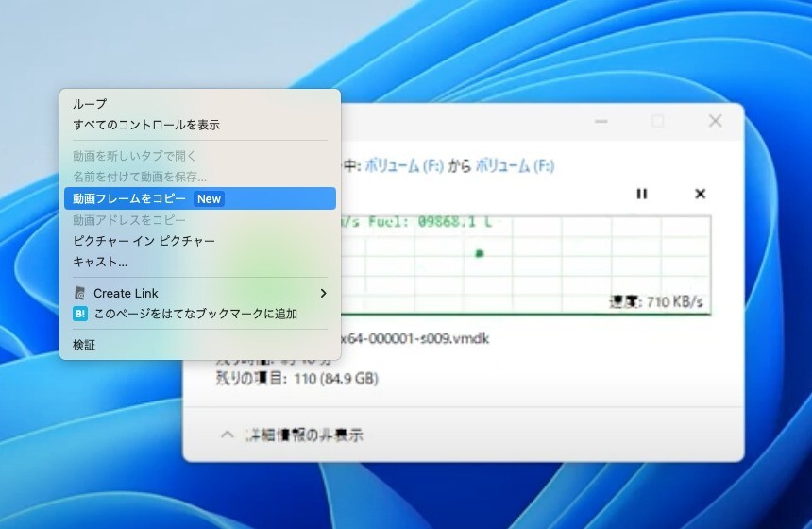This screenshot has height=529, width=812.
Task: Click the green marker in the speed graph
Action: coord(480,253)
